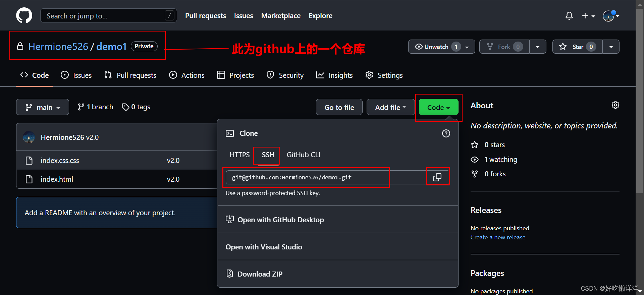Screen dimensions: 644x295
Task: Open the GitHub home logo
Action: tap(24, 15)
